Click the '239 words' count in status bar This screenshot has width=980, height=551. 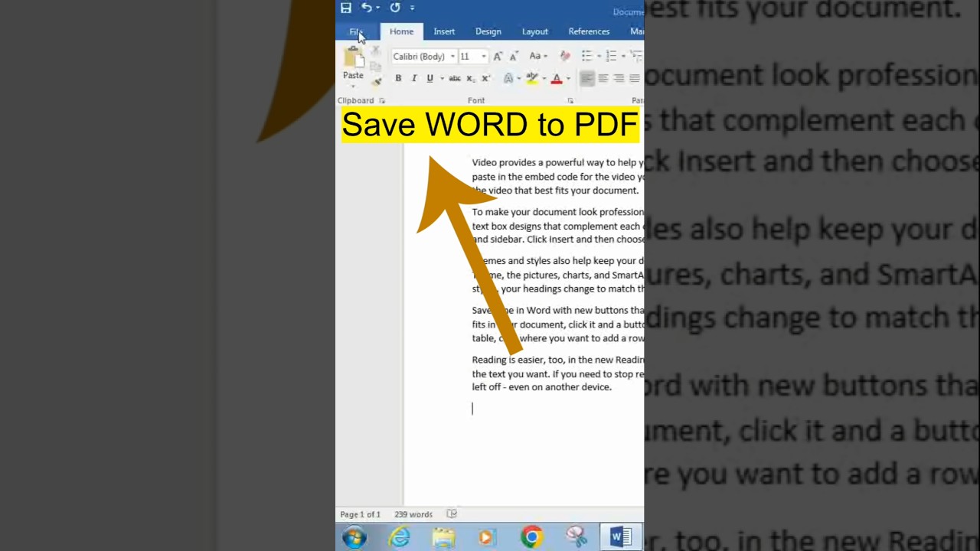click(x=413, y=514)
